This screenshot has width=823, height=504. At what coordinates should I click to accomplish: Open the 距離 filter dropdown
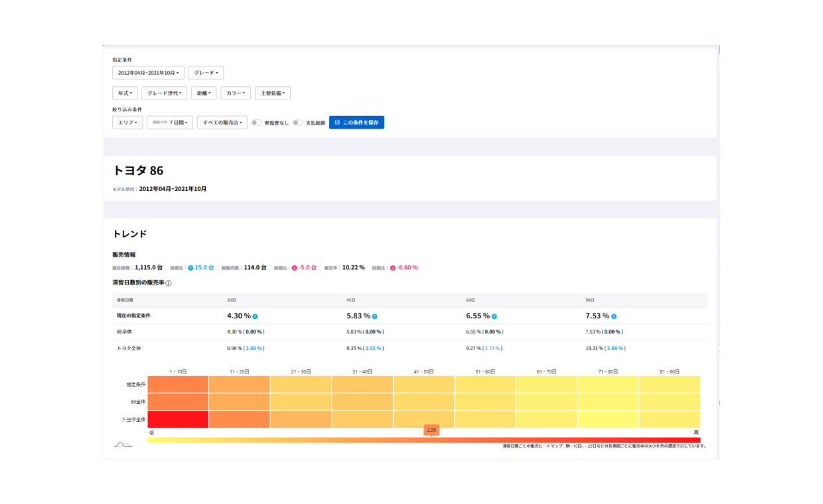point(204,94)
